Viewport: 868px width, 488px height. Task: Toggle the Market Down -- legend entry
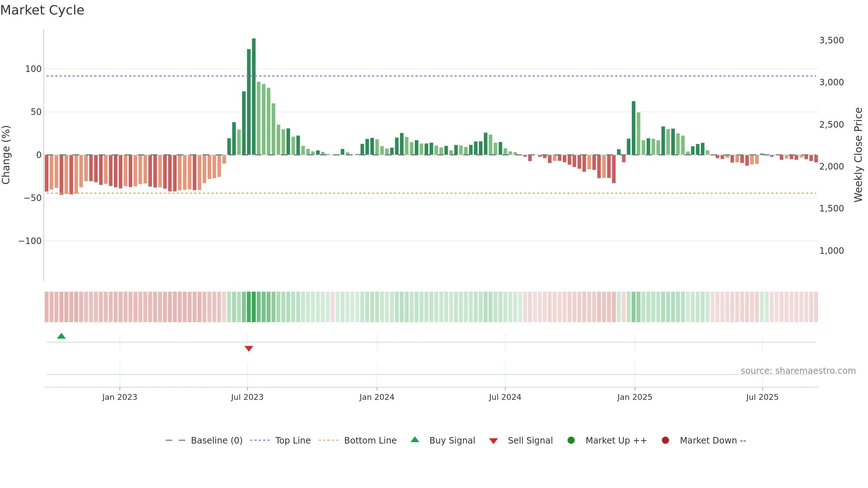pyautogui.click(x=704, y=440)
